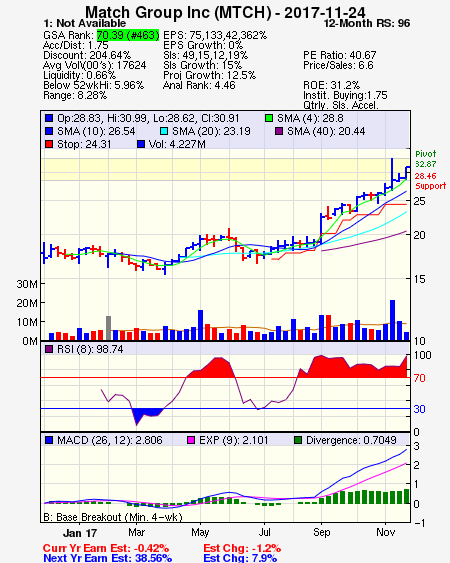
Task: Click the green Pivot 32.87 label
Action: [x=426, y=159]
